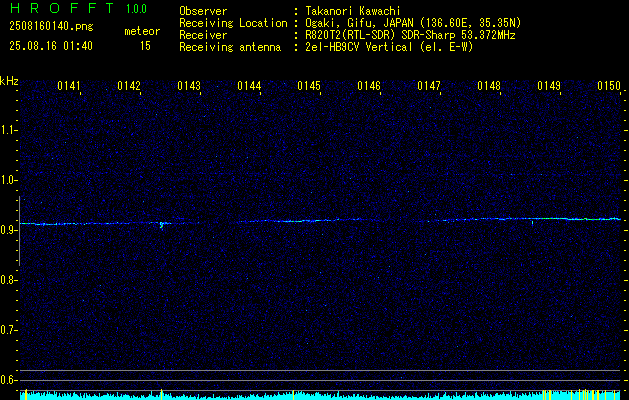
Task: Click the 0149 time marker
Action: click(x=549, y=86)
